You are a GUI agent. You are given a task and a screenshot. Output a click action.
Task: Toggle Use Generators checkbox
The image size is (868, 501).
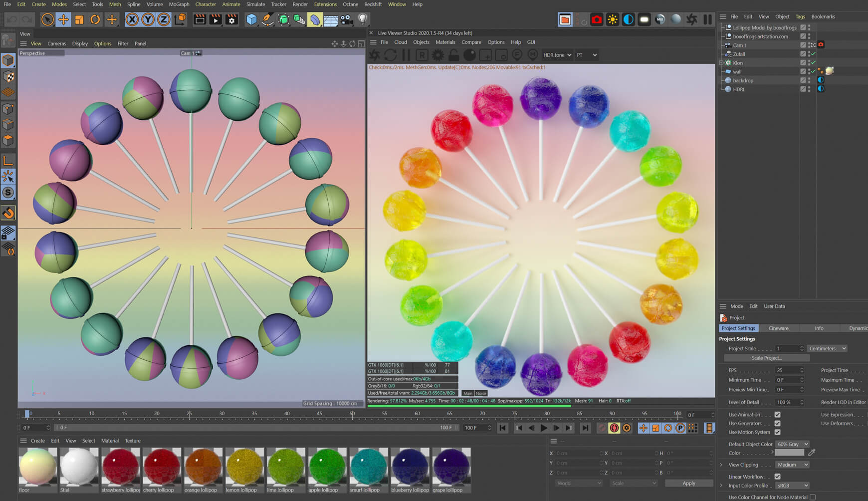(x=777, y=423)
